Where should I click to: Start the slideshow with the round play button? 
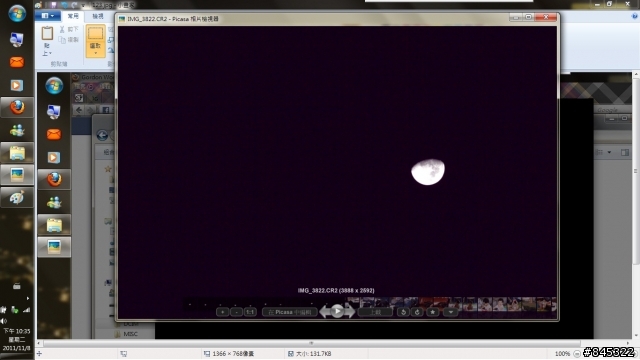(x=337, y=311)
